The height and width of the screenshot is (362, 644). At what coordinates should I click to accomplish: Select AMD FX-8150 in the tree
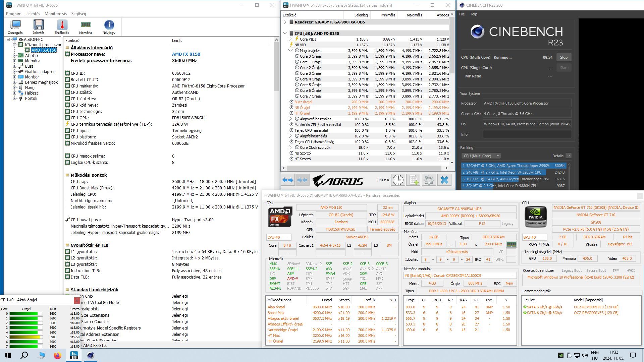point(44,50)
